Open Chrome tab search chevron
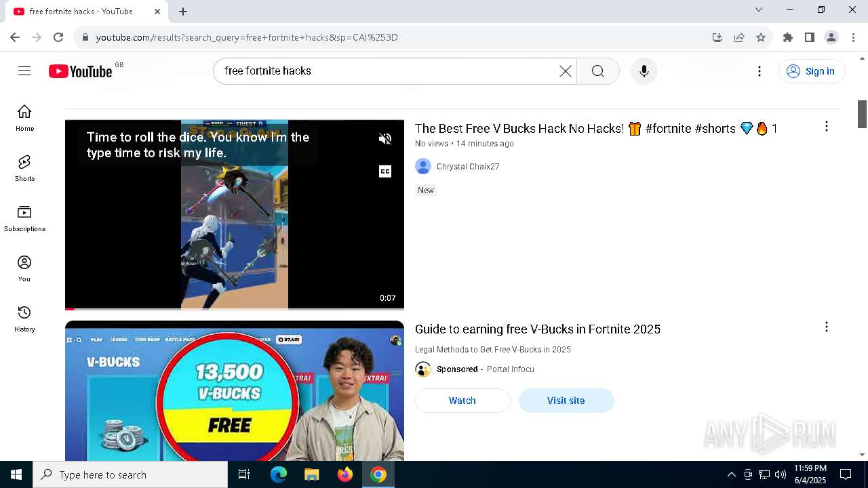 [759, 9]
